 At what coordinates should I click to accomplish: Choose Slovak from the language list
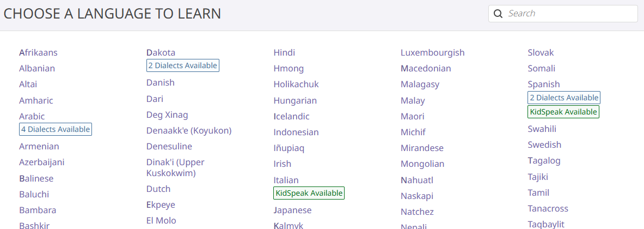541,53
